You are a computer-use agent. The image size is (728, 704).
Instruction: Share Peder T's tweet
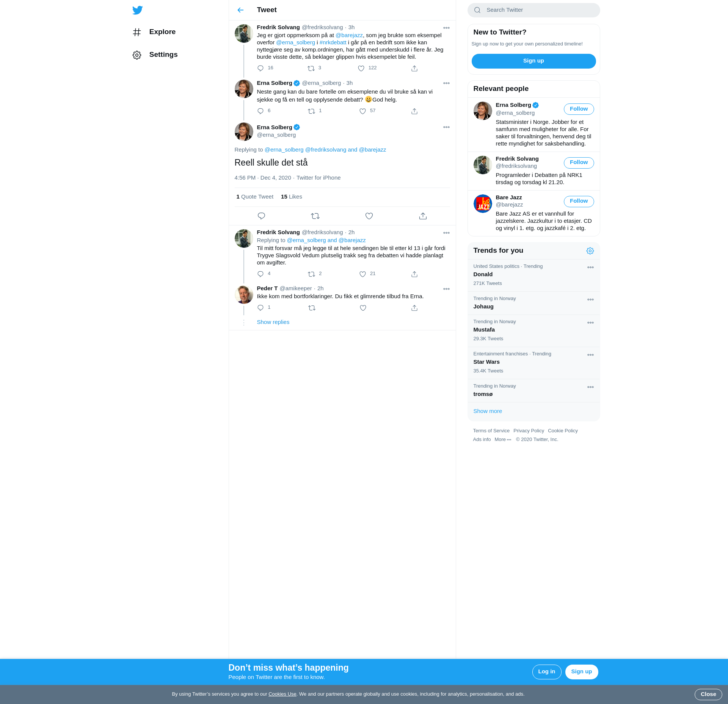coord(414,308)
